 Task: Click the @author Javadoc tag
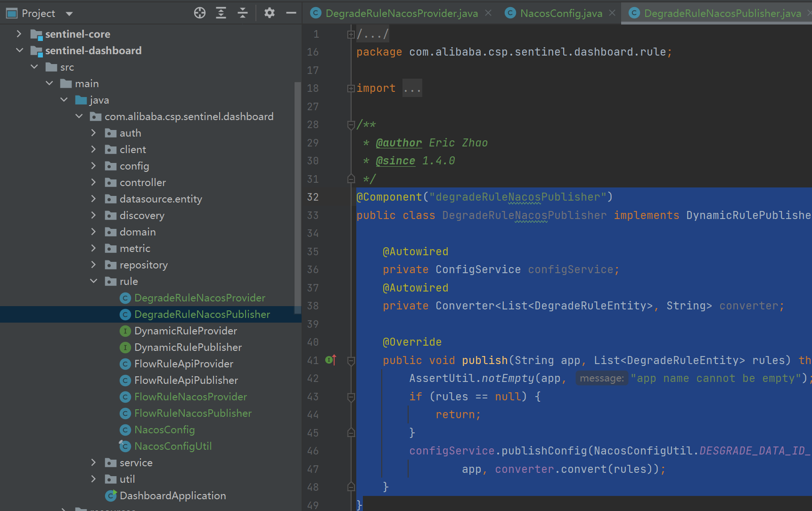pos(399,143)
